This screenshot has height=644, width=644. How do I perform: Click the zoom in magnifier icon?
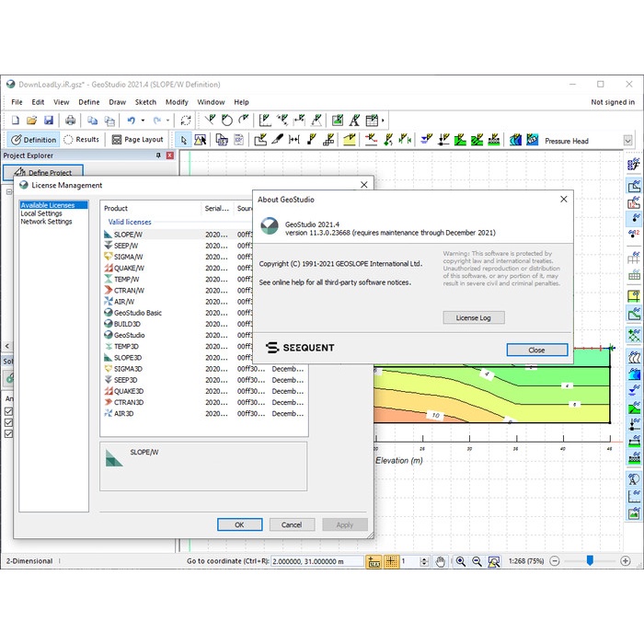[461, 561]
